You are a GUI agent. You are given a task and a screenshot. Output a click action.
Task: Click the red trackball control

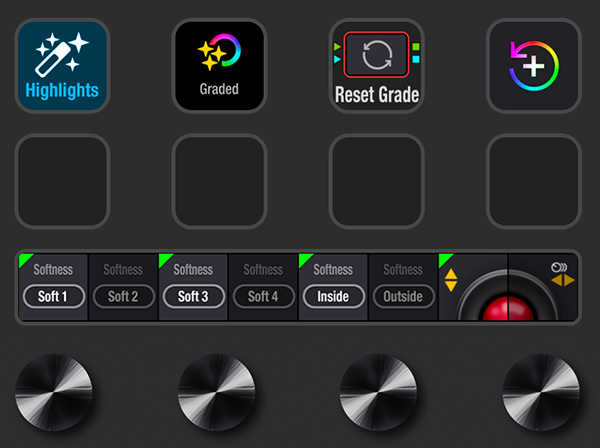point(508,308)
